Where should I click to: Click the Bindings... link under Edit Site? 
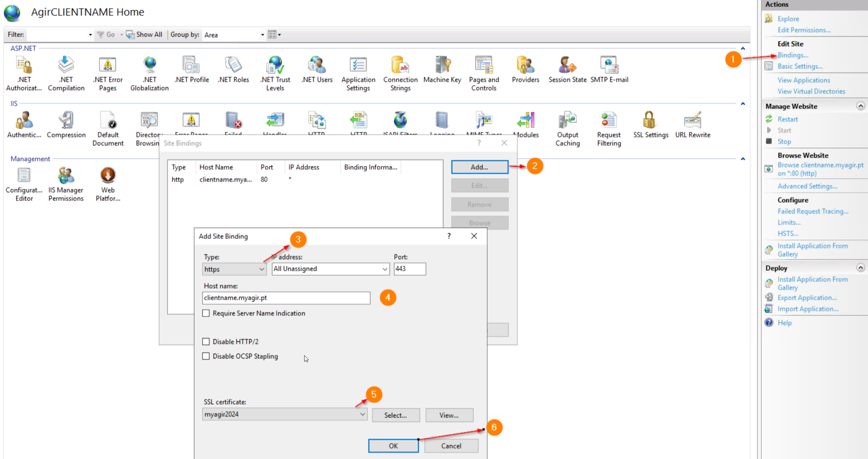pos(793,55)
